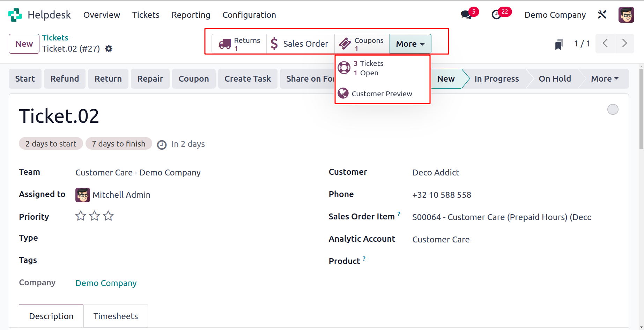
Task: Click the Coupon action button
Action: [194, 79]
